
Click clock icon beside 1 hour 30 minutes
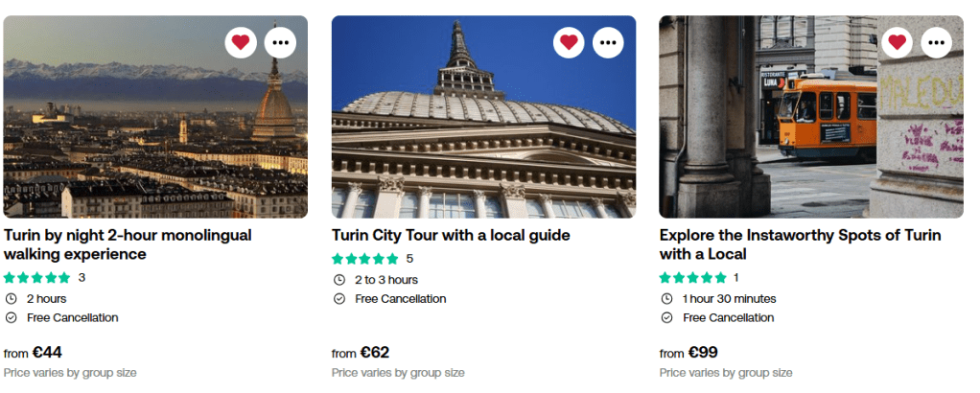click(x=667, y=299)
